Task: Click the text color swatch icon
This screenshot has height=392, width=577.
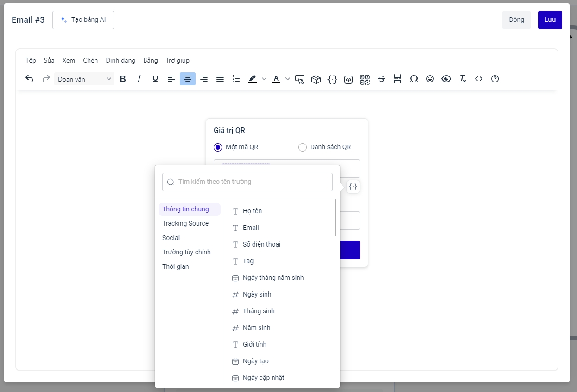Action: pyautogui.click(x=276, y=79)
